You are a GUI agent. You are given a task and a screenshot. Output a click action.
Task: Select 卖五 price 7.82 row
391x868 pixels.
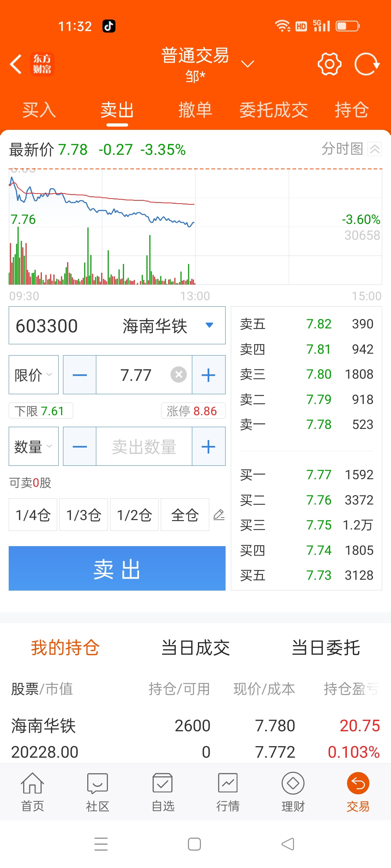pos(306,324)
